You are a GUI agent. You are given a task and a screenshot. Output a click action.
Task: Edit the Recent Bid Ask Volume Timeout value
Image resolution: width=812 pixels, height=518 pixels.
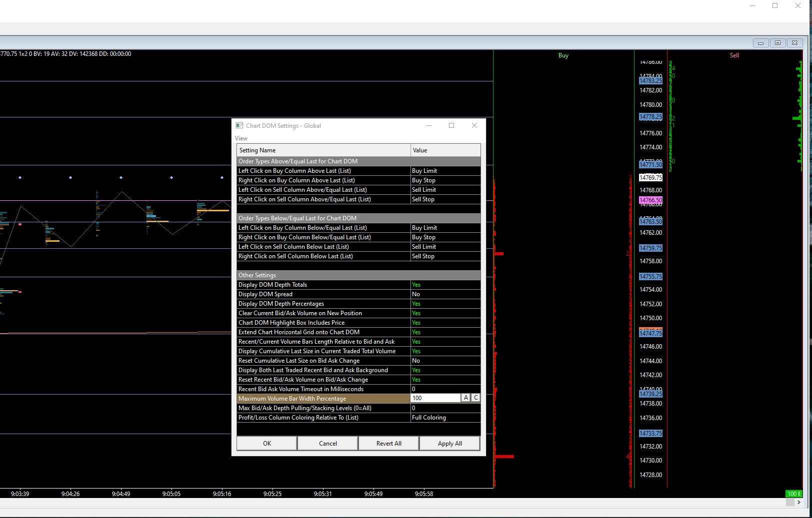click(x=445, y=389)
